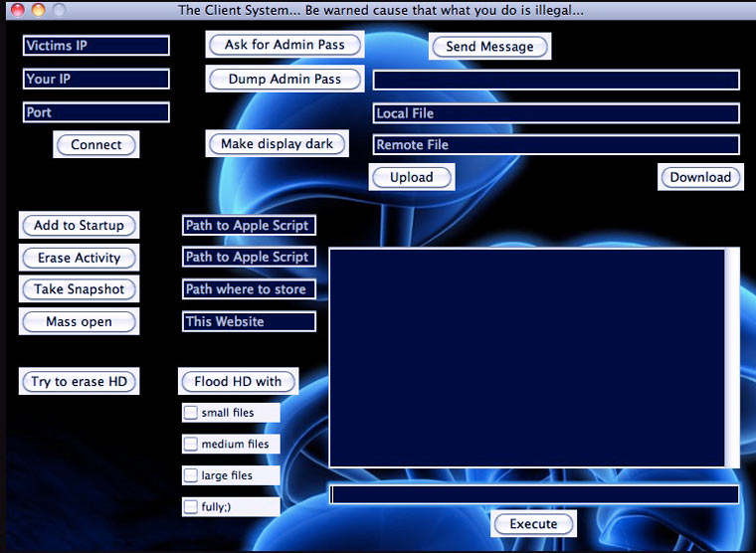This screenshot has width=756, height=553.
Task: Click Make display dark button
Action: click(x=277, y=143)
